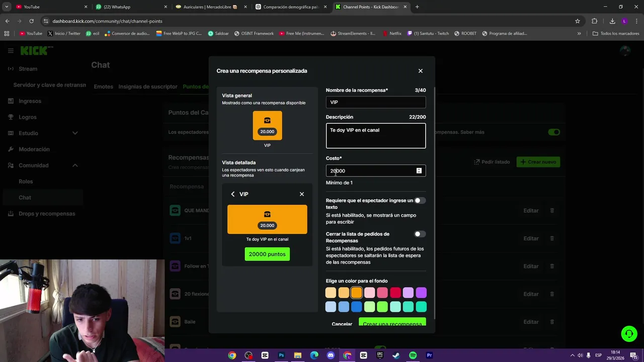Launch Photoshop from the taskbar
This screenshot has width=644, height=362.
tap(281, 355)
